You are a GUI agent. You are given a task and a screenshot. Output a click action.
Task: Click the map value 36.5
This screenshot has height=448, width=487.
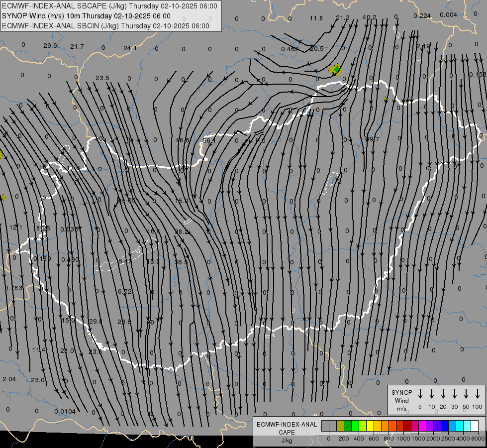181,262
